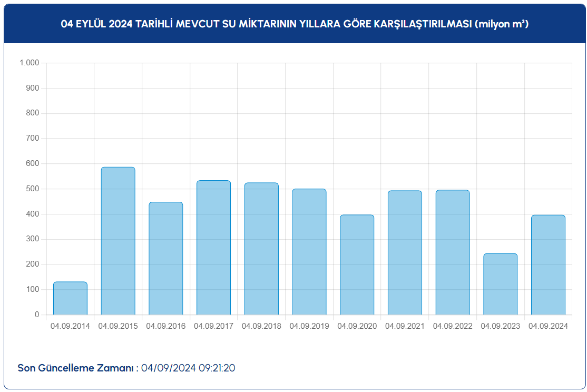
Task: Click the 04.09.2020 bar
Action: click(357, 264)
